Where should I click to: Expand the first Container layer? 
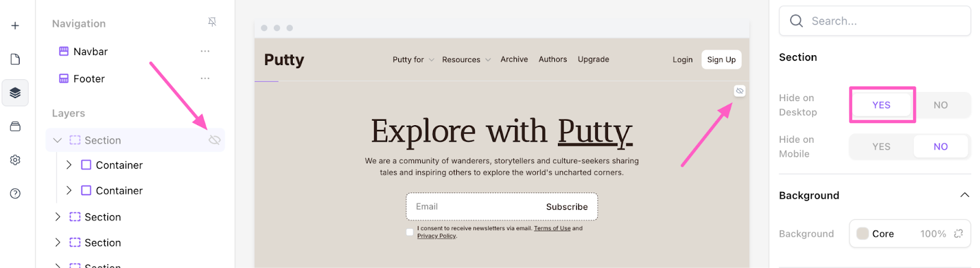pyautogui.click(x=69, y=165)
